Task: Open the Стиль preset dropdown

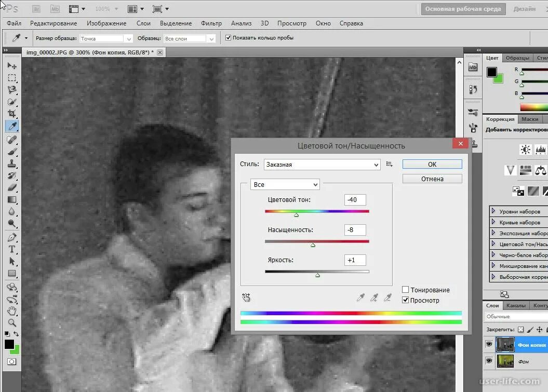Action: pyautogui.click(x=322, y=165)
